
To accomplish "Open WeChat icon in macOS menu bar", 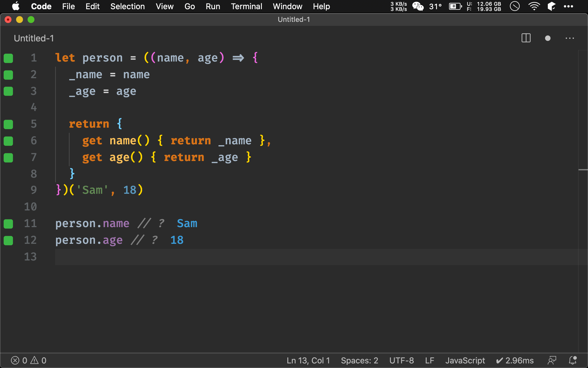I will [418, 6].
